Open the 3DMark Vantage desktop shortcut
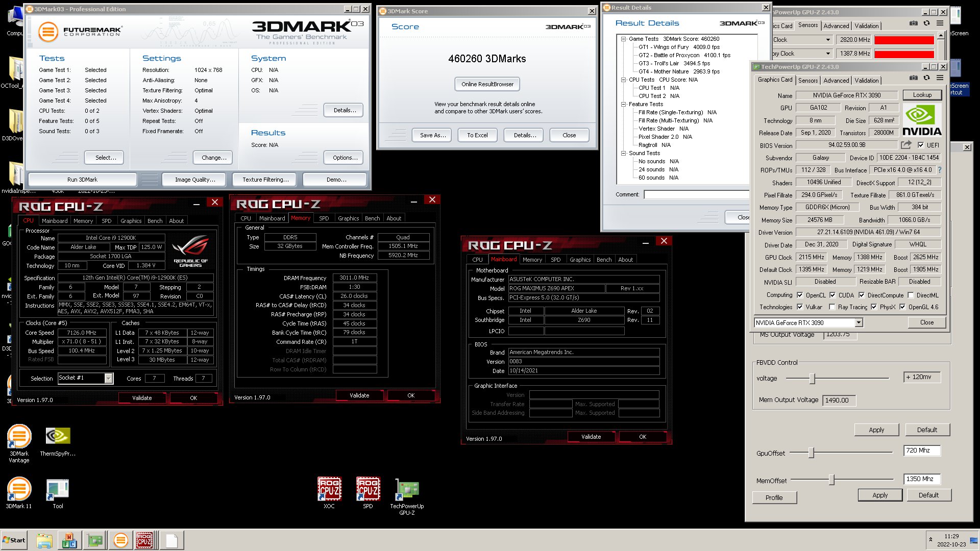Screen dimensions: 980x551 (x=19, y=443)
